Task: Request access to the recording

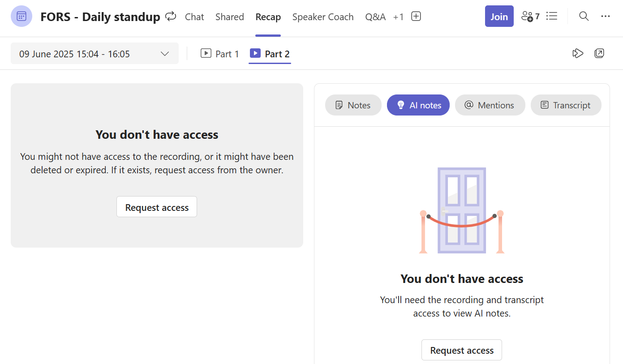Action: (157, 207)
